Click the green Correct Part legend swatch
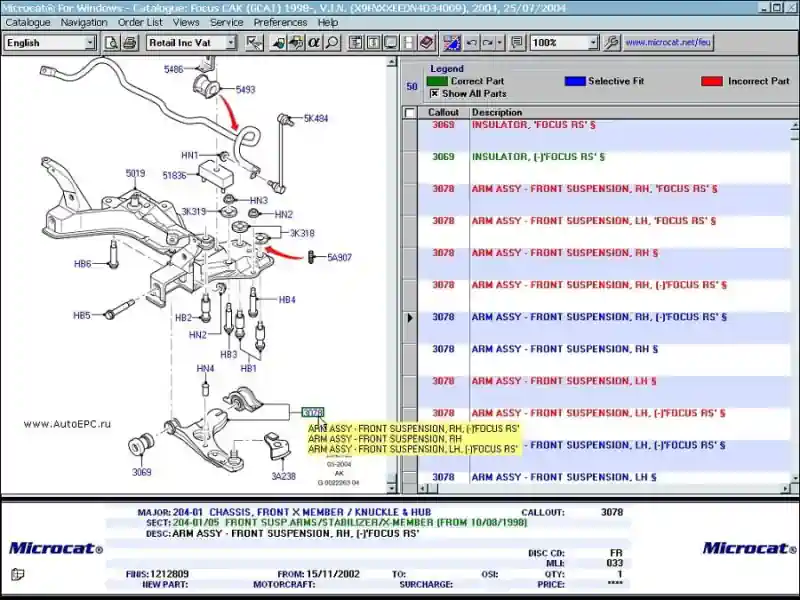Viewport: 800px width, 600px height. click(437, 81)
